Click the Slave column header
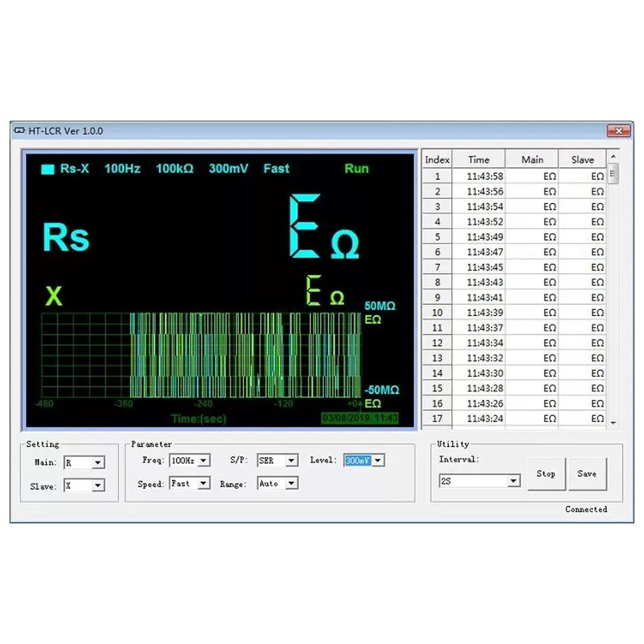Screen dimensions: 644x644 point(582,160)
